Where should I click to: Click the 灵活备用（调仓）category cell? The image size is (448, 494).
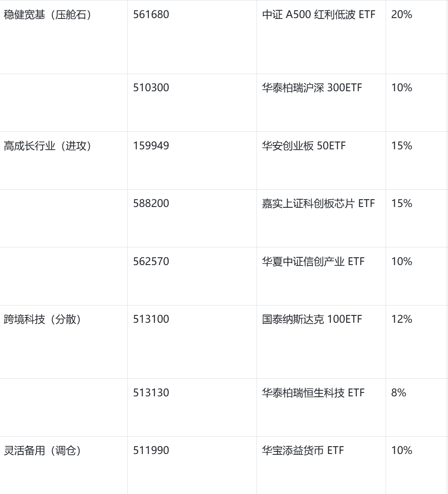[42, 451]
